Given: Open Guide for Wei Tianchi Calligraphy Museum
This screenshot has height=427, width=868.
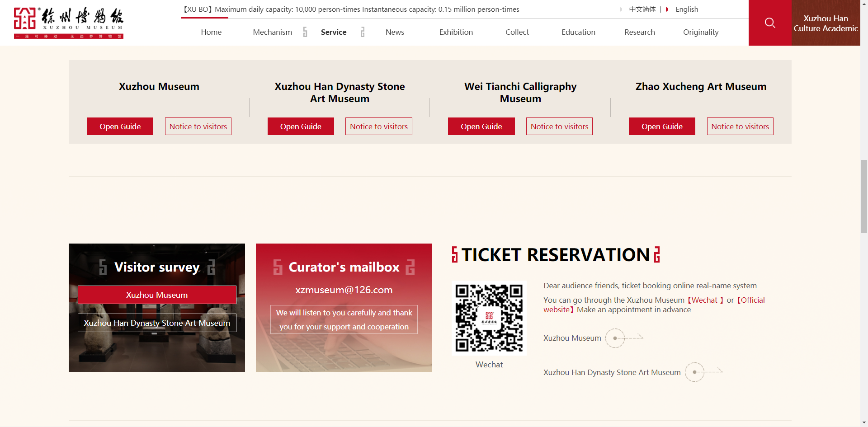Looking at the screenshot, I should coord(481,127).
